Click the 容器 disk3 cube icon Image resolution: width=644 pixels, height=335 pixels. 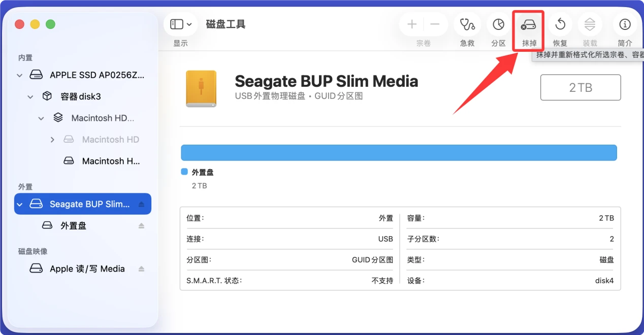pos(47,96)
